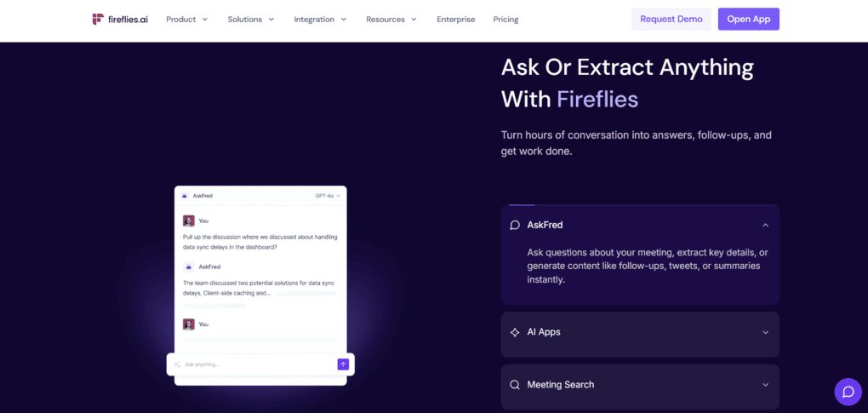Expand the AI Apps accordion section
This screenshot has width=868, height=413.
[x=765, y=332]
